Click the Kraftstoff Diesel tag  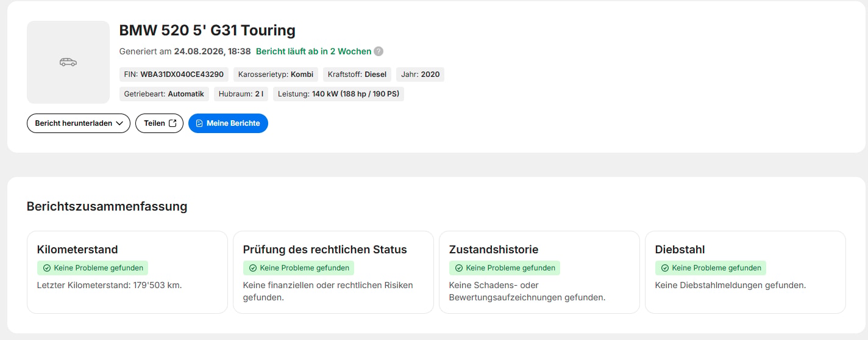point(357,74)
